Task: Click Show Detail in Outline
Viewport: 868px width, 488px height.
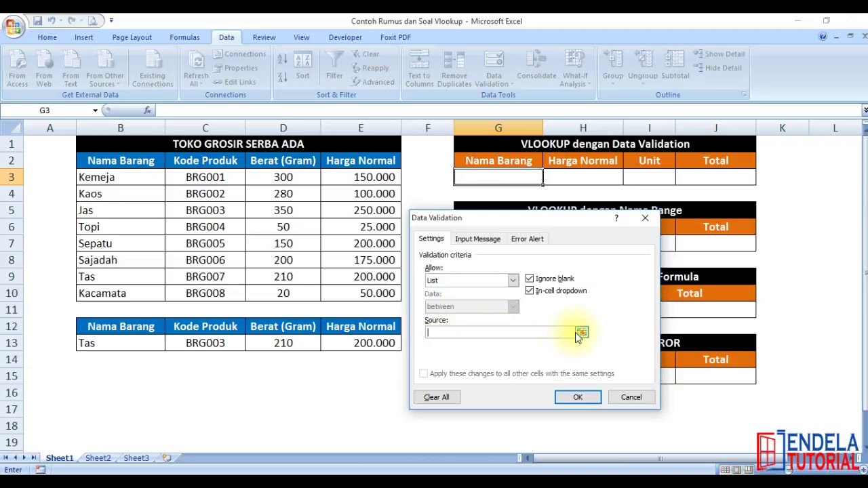Action: 719,54
